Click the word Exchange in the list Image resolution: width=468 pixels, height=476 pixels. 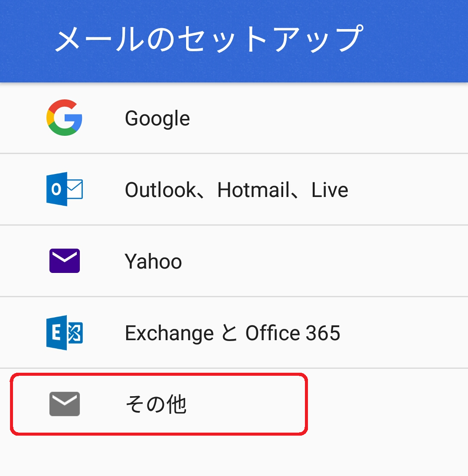(169, 333)
